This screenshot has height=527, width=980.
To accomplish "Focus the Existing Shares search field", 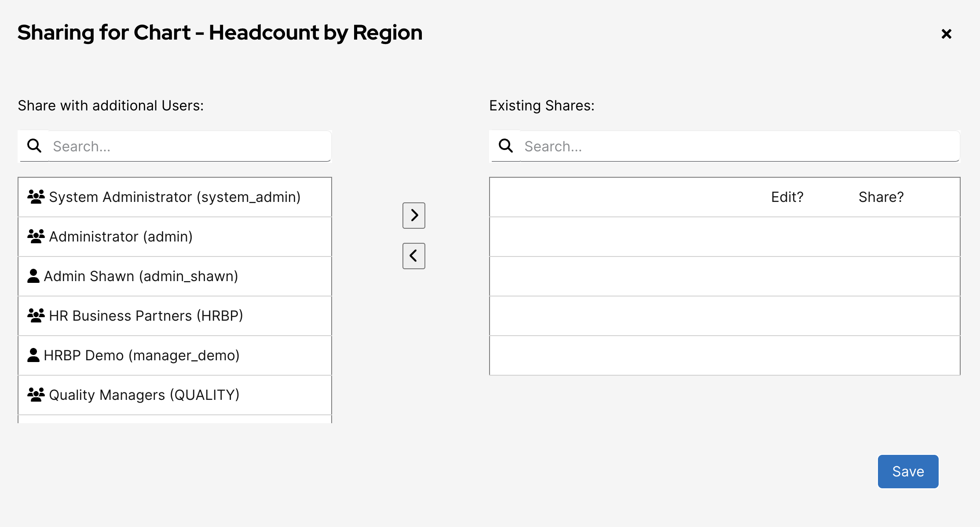I will tap(739, 146).
